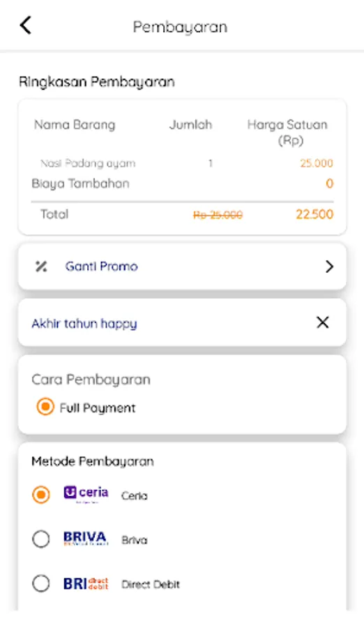Tap the Briva text label
364x628 pixels.
[x=135, y=540]
